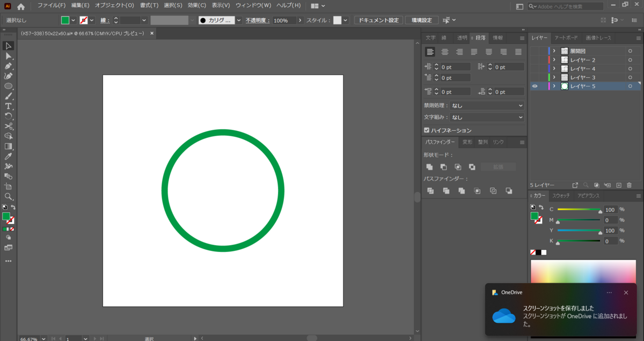644x341 pixels.
Task: Expand the 展開図 layer
Action: coord(554,51)
